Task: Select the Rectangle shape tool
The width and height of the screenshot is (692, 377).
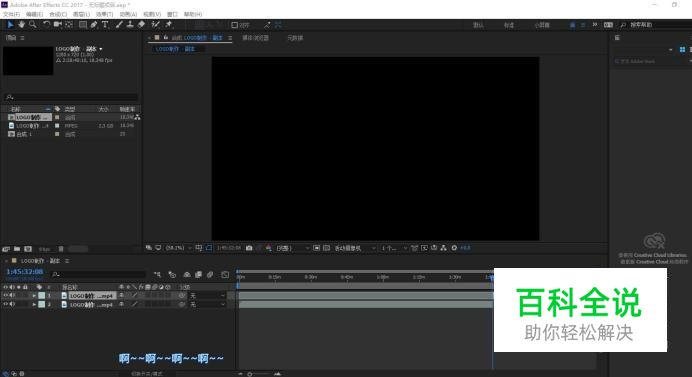Action: pos(83,25)
